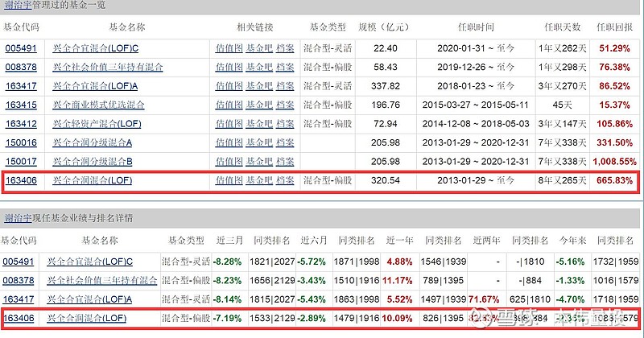
Task: Select the 任职天数 column header
Action: tap(562, 27)
